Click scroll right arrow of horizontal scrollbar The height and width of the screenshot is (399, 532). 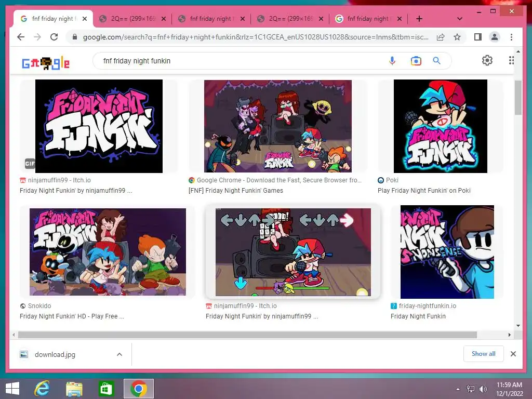click(x=509, y=335)
